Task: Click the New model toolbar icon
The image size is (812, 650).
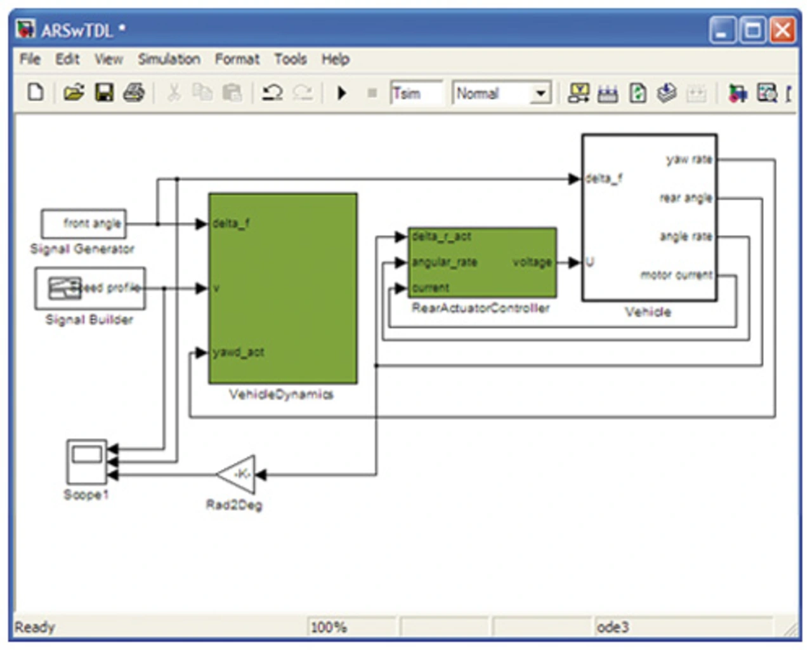Action: click(x=36, y=93)
